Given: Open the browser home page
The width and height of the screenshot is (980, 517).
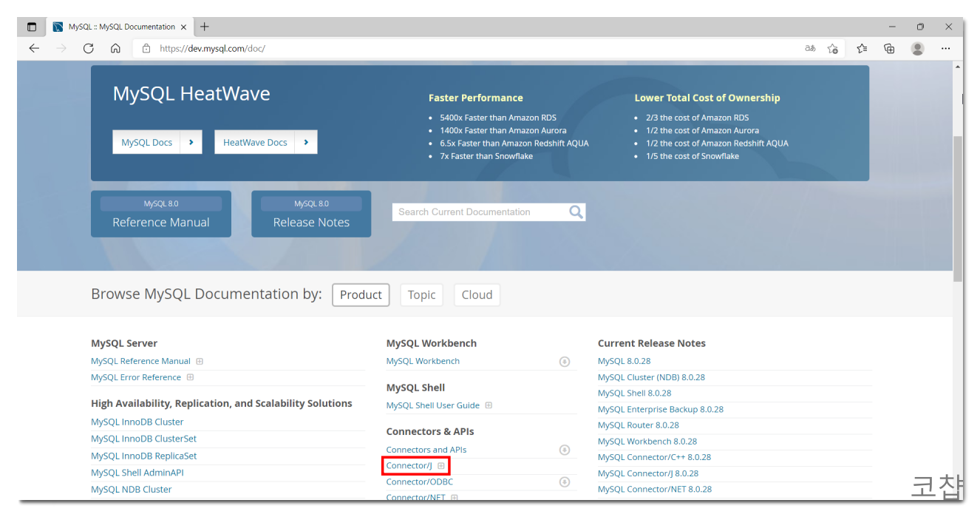Looking at the screenshot, I should point(115,48).
